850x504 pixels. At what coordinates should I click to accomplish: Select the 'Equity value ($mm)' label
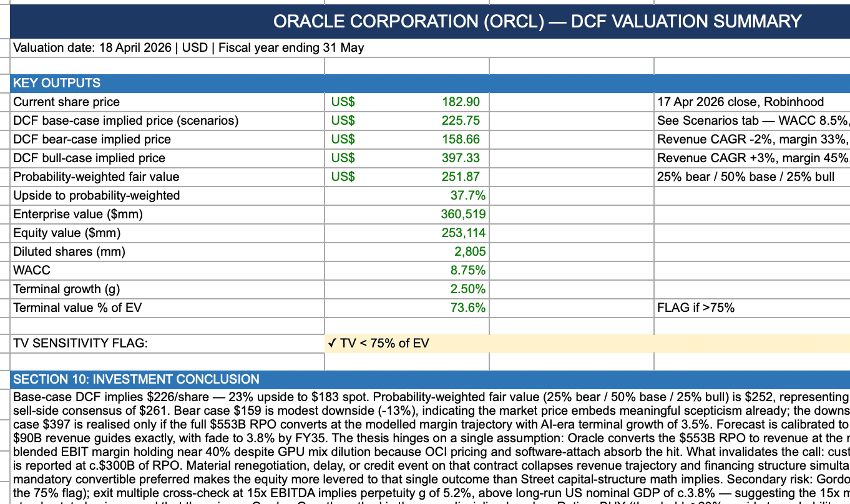pyautogui.click(x=67, y=233)
